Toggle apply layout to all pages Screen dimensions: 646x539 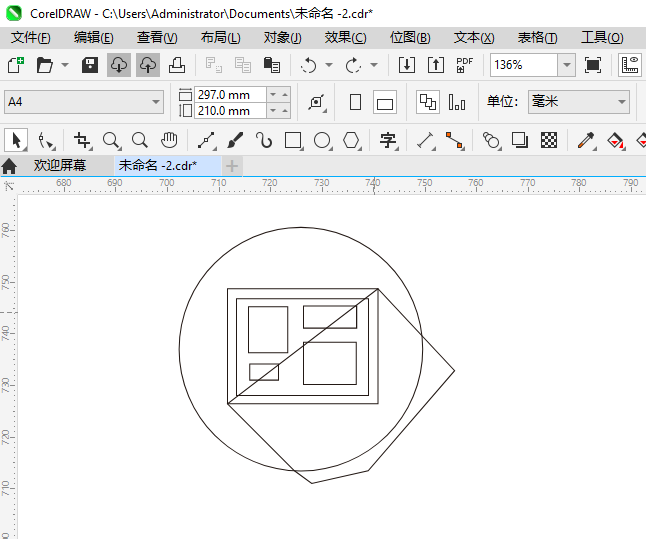[x=428, y=102]
